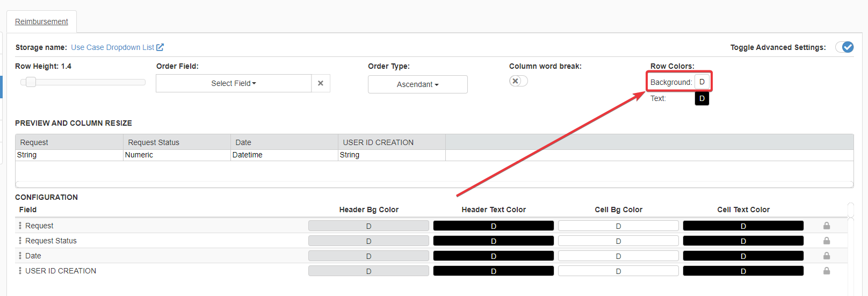Clear the Order Field selection with X
The height and width of the screenshot is (296, 868).
tap(321, 83)
